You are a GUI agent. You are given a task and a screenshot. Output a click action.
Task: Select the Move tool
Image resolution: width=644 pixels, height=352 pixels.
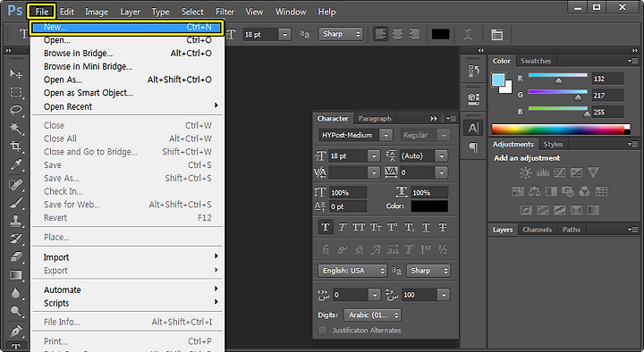(x=16, y=73)
